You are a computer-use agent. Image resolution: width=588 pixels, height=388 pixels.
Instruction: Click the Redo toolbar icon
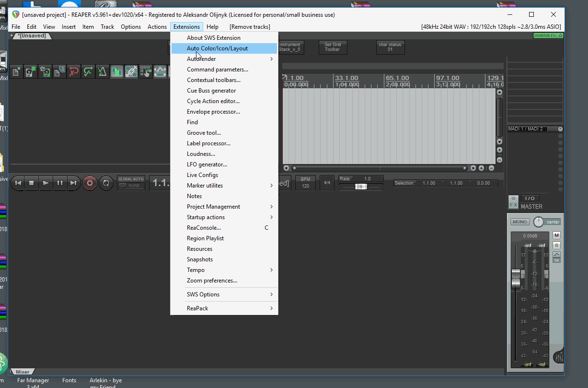[x=88, y=72]
